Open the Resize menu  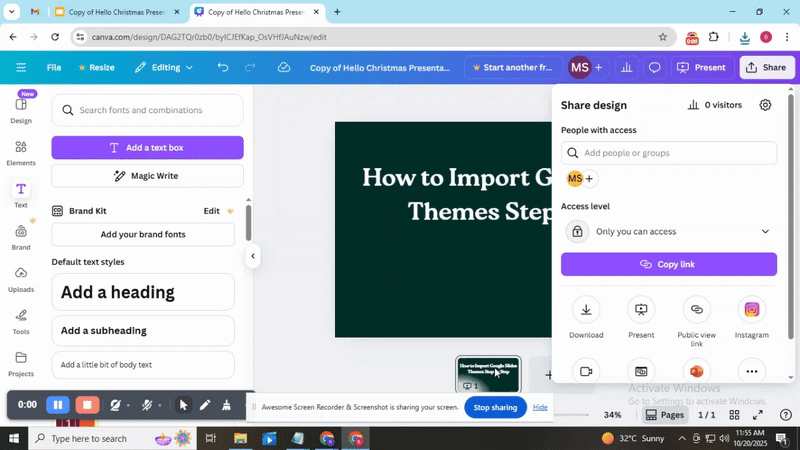click(x=95, y=68)
